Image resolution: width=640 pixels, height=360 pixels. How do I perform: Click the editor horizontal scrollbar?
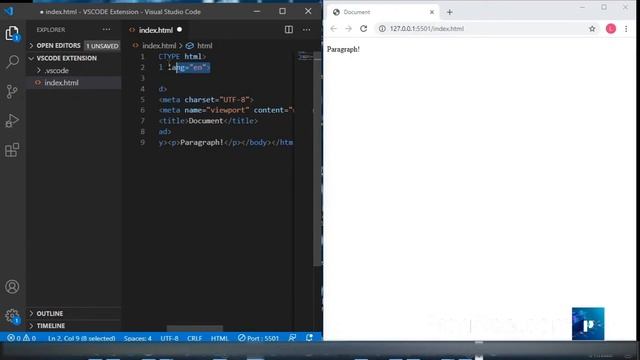(195, 328)
